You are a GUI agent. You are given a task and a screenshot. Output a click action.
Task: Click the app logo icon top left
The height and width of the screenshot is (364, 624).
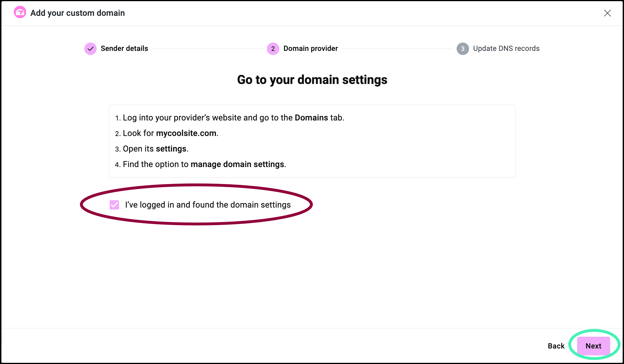pos(19,13)
